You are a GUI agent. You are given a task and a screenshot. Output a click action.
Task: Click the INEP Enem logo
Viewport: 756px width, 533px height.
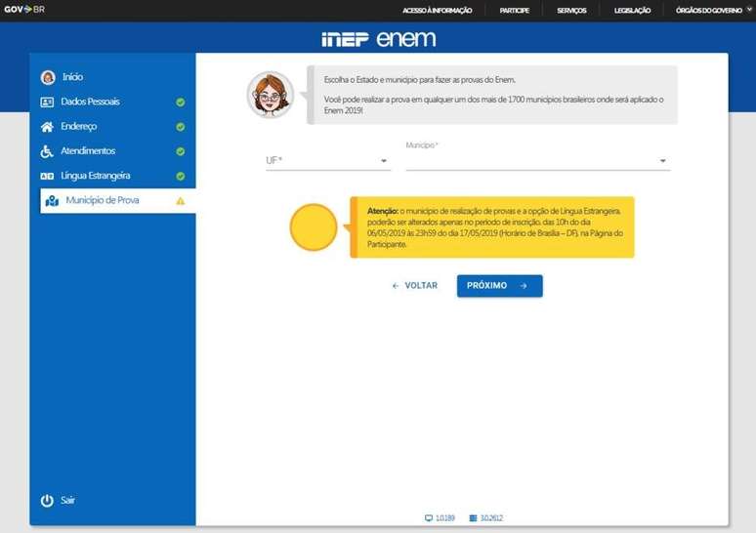[378, 38]
